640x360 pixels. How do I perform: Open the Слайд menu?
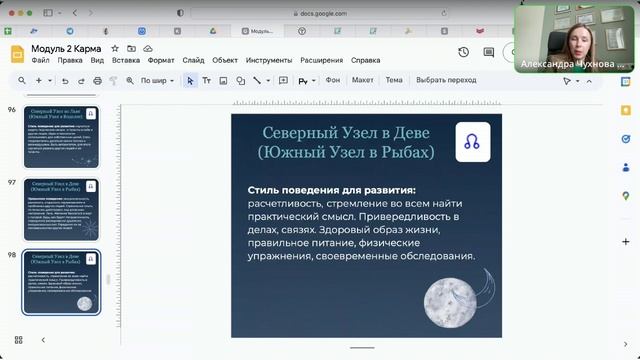click(x=193, y=60)
